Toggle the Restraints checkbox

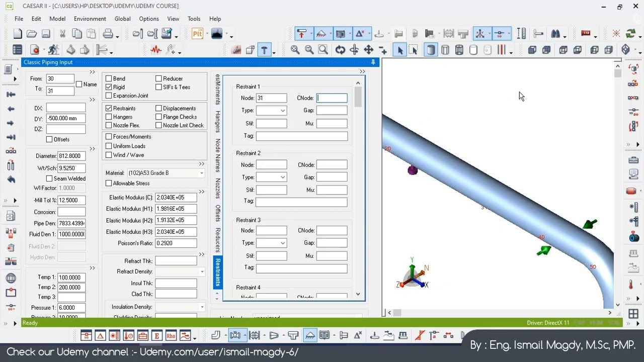109,109
